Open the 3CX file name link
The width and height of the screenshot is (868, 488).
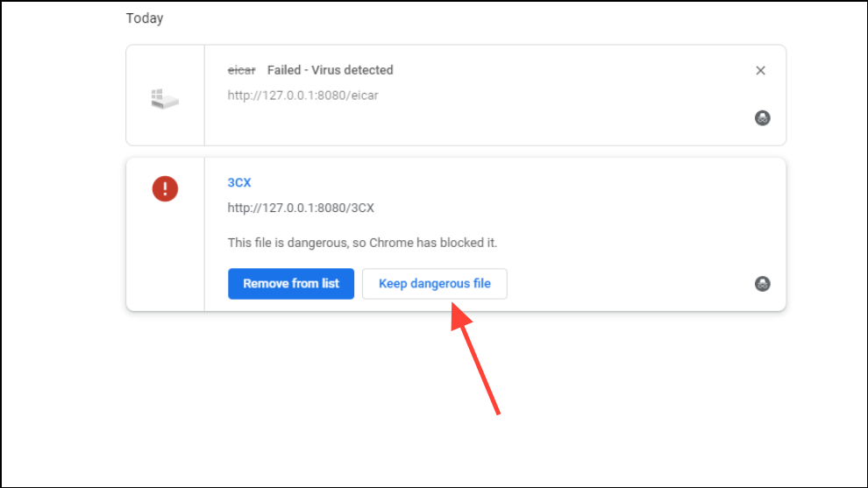(239, 182)
